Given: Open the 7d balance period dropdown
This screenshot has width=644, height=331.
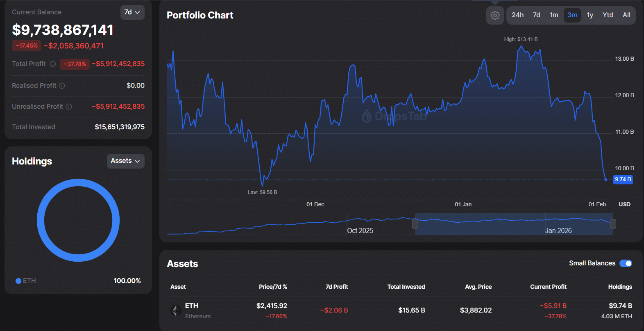Looking at the screenshot, I should click(x=132, y=12).
